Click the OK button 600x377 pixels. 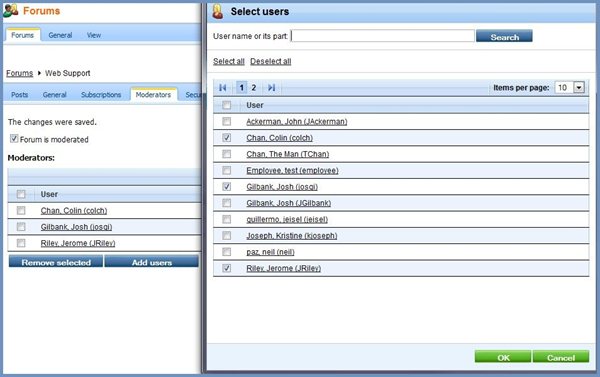point(503,357)
